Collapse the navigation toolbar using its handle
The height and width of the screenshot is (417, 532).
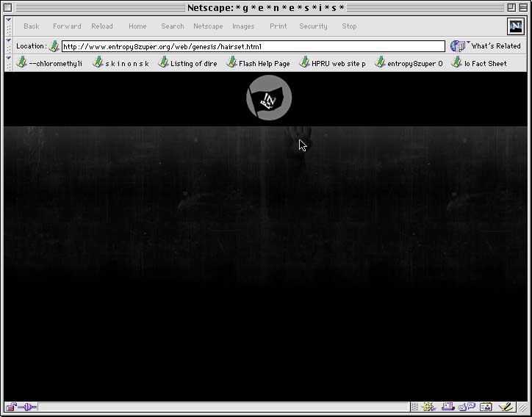(x=9, y=26)
